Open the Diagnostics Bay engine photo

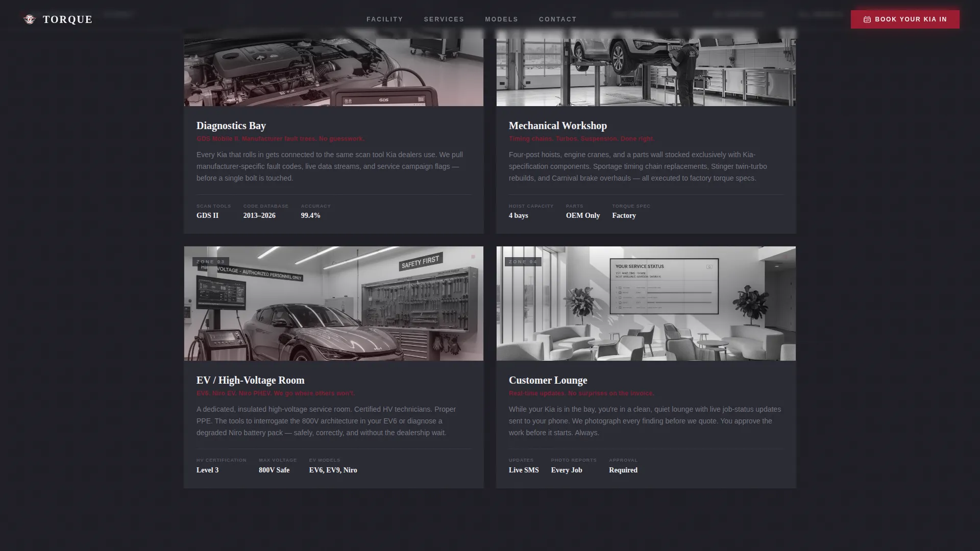[x=334, y=67]
